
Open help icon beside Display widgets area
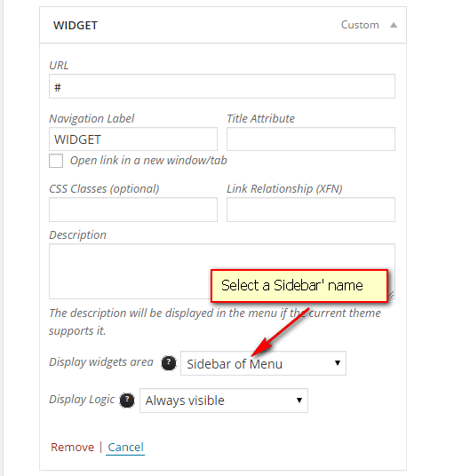[169, 362]
